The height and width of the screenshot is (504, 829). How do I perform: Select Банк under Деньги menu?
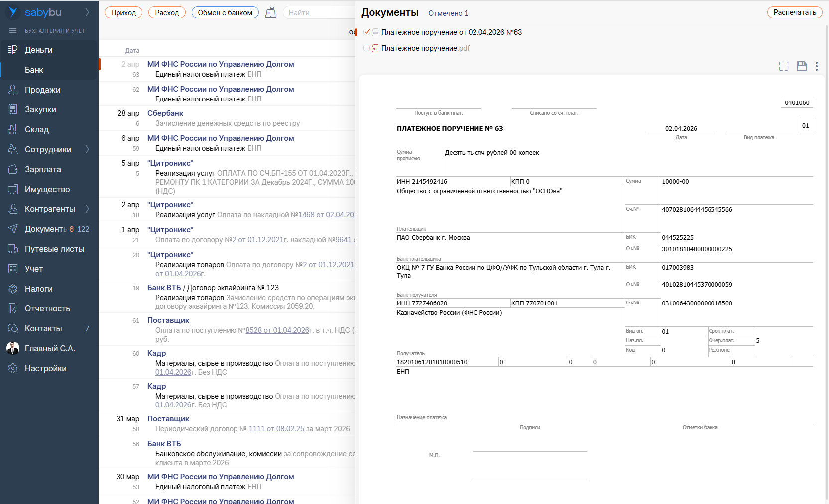click(x=34, y=70)
